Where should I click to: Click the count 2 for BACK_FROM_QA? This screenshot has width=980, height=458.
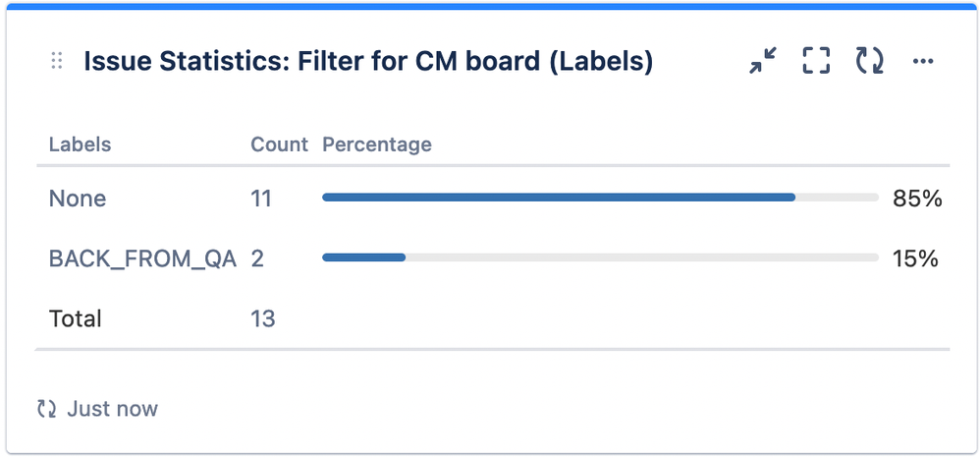pyautogui.click(x=257, y=258)
